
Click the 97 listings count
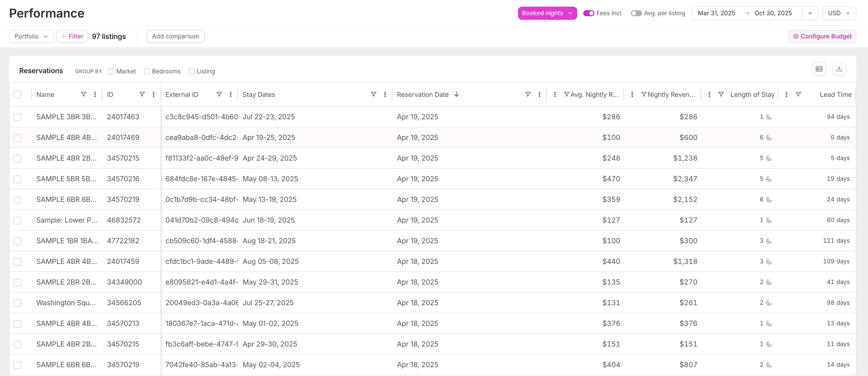[x=109, y=36]
